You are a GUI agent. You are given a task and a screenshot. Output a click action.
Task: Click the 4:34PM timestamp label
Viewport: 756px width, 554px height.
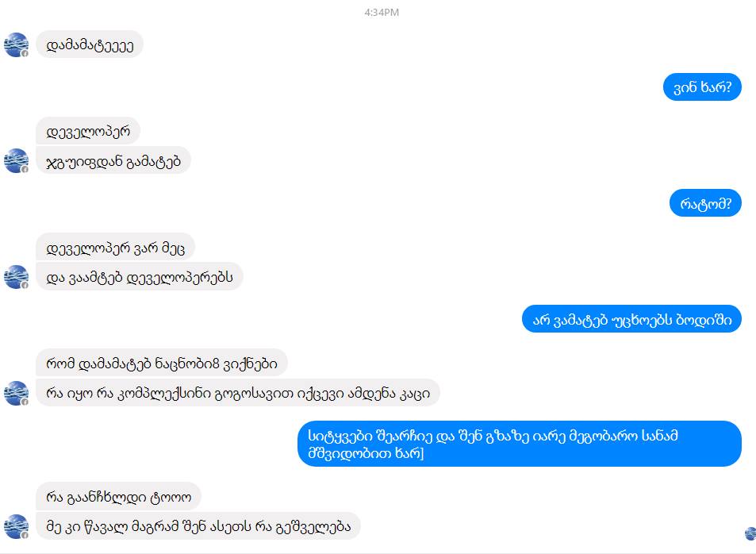[382, 13]
